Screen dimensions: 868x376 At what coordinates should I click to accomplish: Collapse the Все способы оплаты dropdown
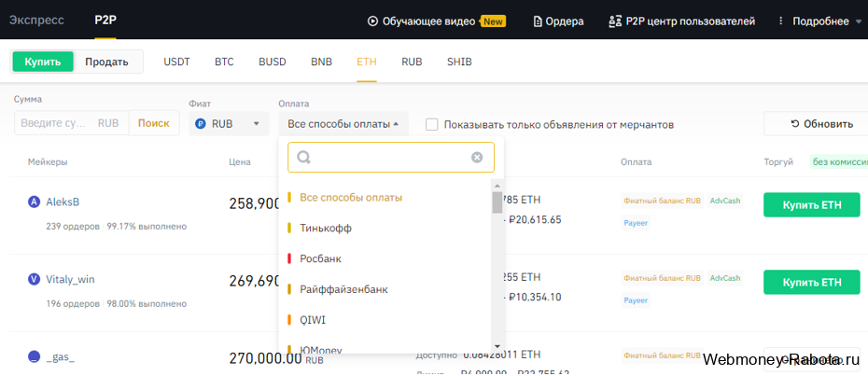coord(343,123)
